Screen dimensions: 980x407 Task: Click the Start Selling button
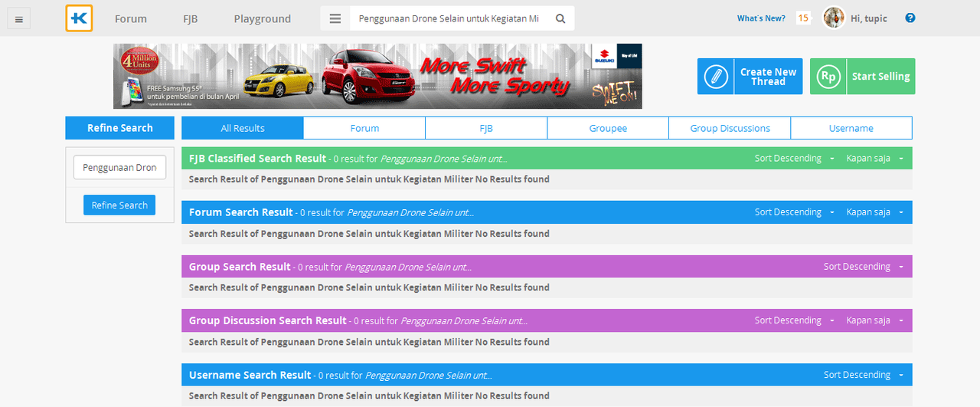pyautogui.click(x=863, y=77)
